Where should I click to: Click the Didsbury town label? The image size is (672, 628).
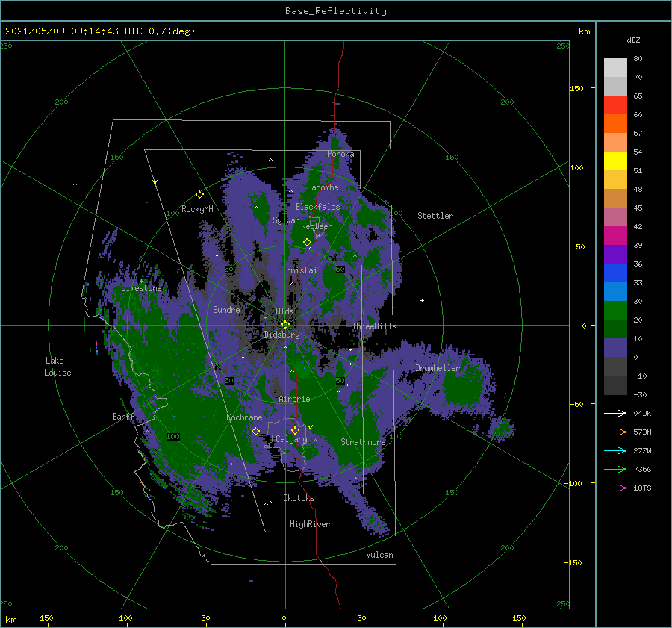(282, 335)
